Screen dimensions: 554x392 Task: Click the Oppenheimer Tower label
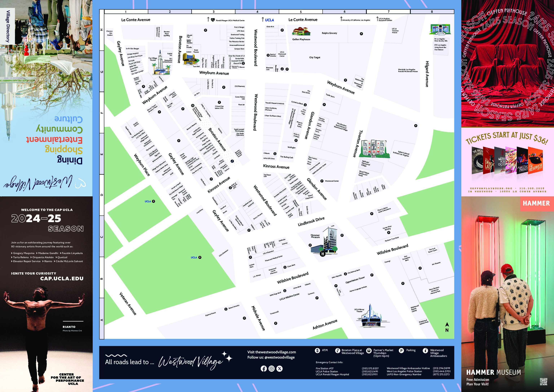(355, 280)
